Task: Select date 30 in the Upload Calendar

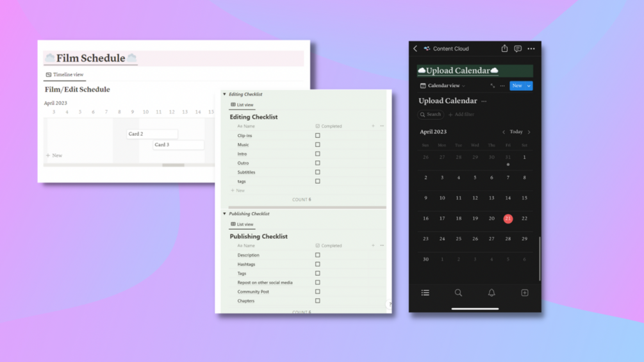Action: (x=425, y=259)
